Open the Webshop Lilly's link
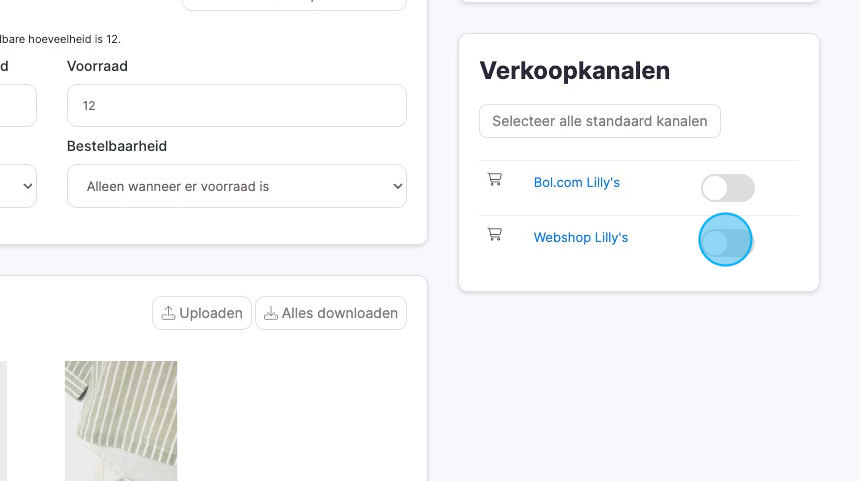The width and height of the screenshot is (860, 481). [580, 238]
